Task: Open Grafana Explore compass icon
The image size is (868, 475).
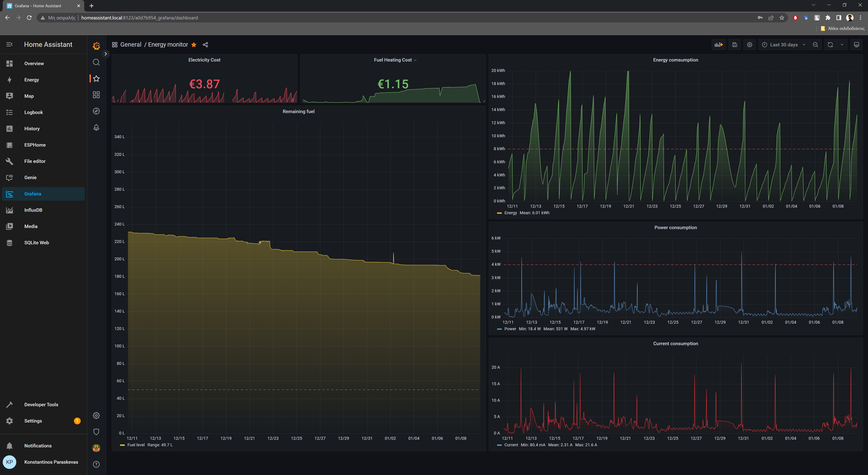Action: 96,111
